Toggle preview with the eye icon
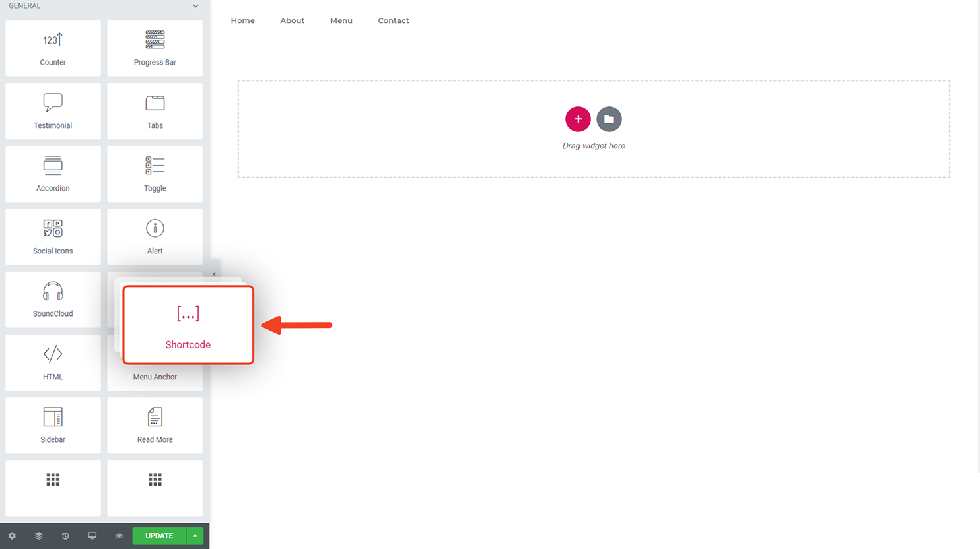This screenshot has width=980, height=549. pos(119,536)
